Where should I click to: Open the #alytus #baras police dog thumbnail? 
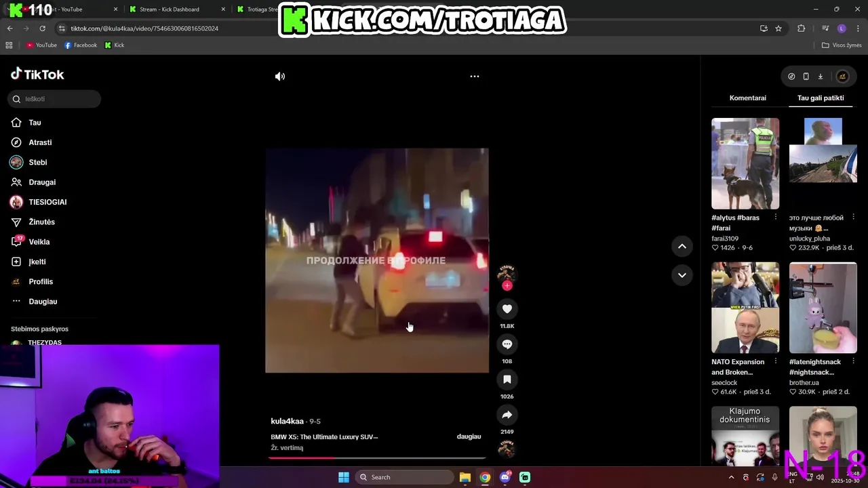pos(745,163)
